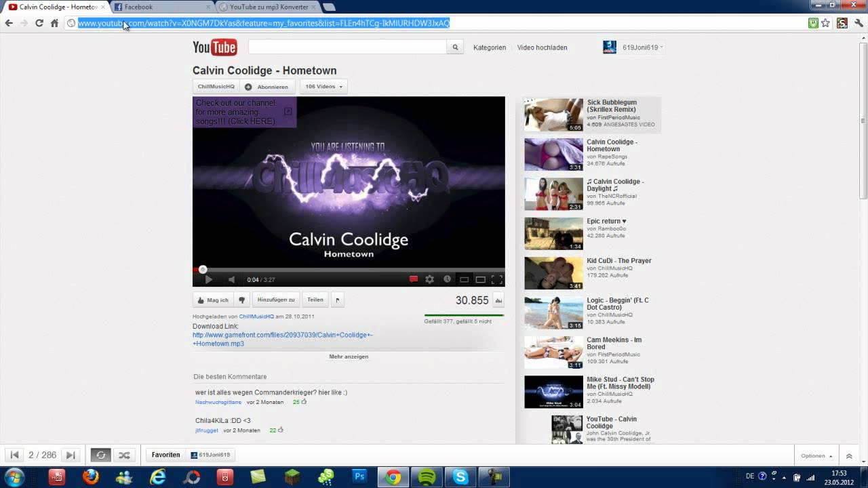Image resolution: width=868 pixels, height=488 pixels.
Task: Switch to the Facebook tab
Action: (163, 7)
